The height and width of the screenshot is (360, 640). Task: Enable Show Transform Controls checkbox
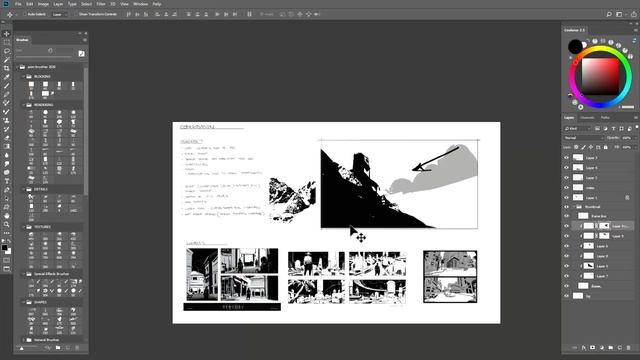click(x=76, y=14)
